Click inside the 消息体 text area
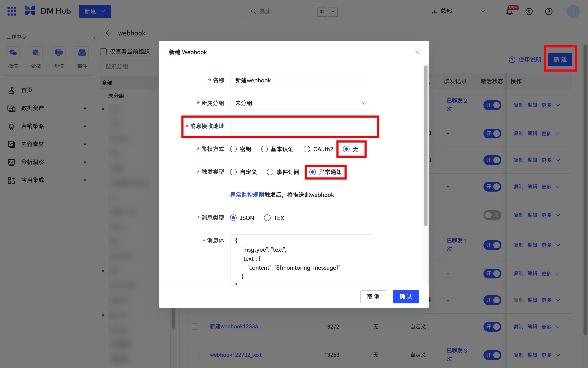Screen dimensions: 588x368 click(301, 260)
